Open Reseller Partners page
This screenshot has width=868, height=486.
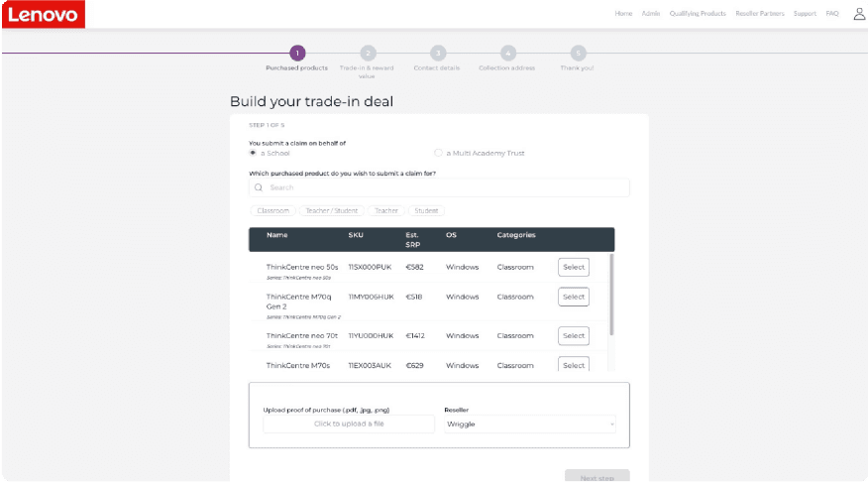coord(759,13)
